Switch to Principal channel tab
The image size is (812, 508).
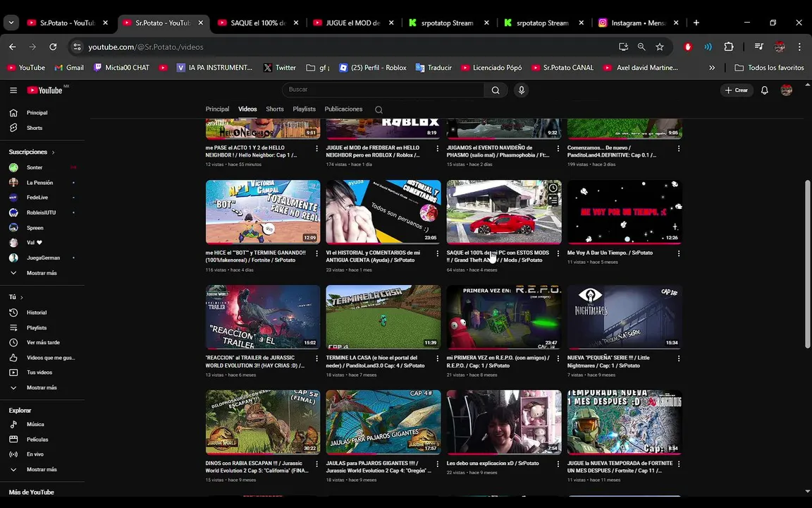(218, 109)
